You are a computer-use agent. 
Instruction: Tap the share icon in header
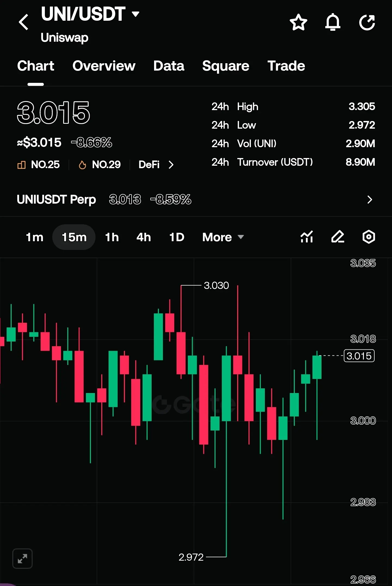367,22
